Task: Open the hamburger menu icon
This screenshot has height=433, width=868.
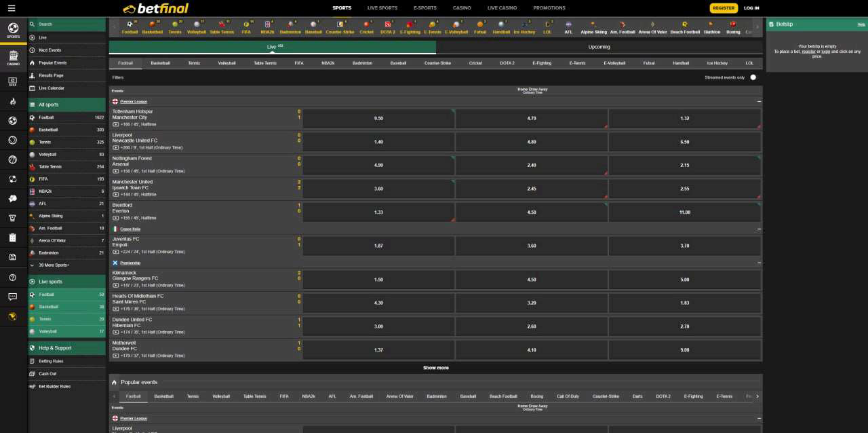Action: tap(12, 8)
